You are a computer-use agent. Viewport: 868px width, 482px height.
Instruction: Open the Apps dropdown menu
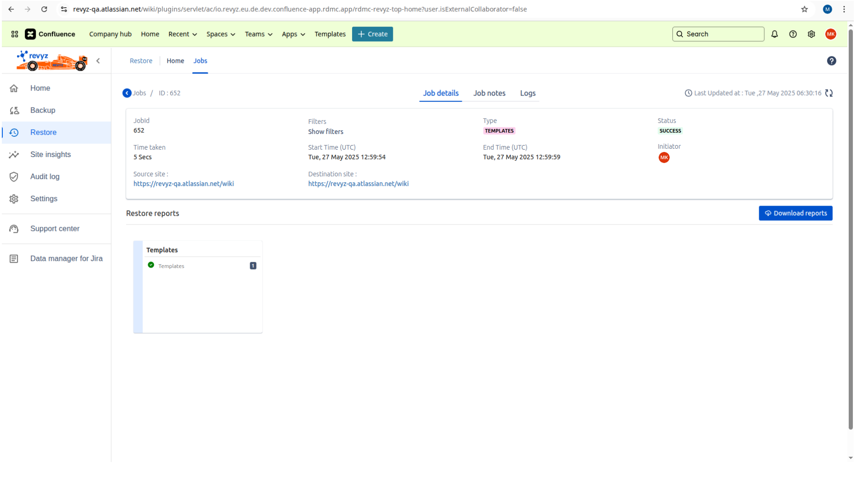pyautogui.click(x=293, y=34)
